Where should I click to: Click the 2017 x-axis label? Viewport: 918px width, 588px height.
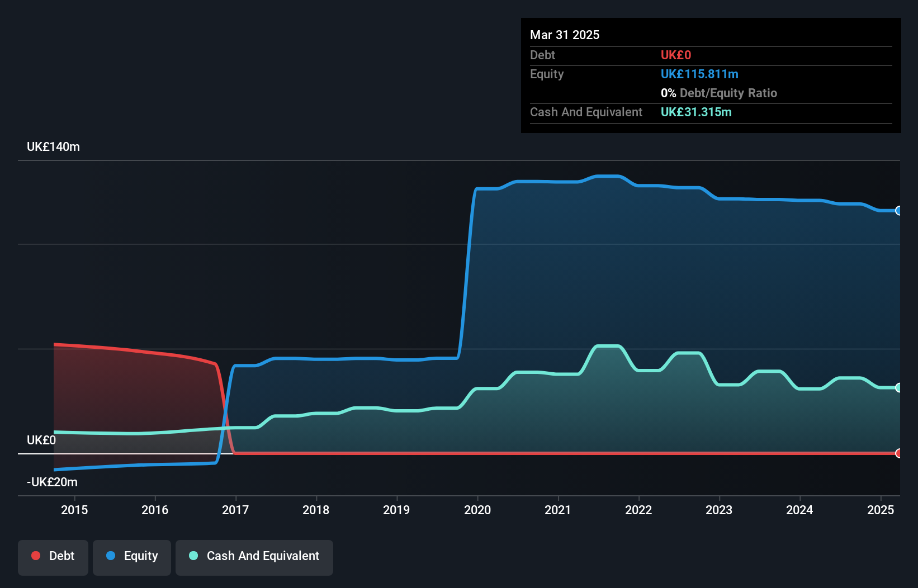point(235,510)
